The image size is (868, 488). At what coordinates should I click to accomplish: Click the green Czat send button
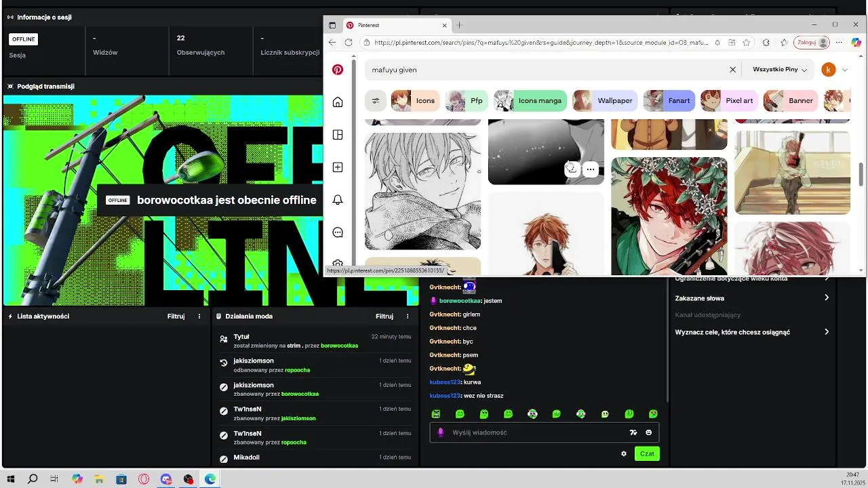point(647,453)
